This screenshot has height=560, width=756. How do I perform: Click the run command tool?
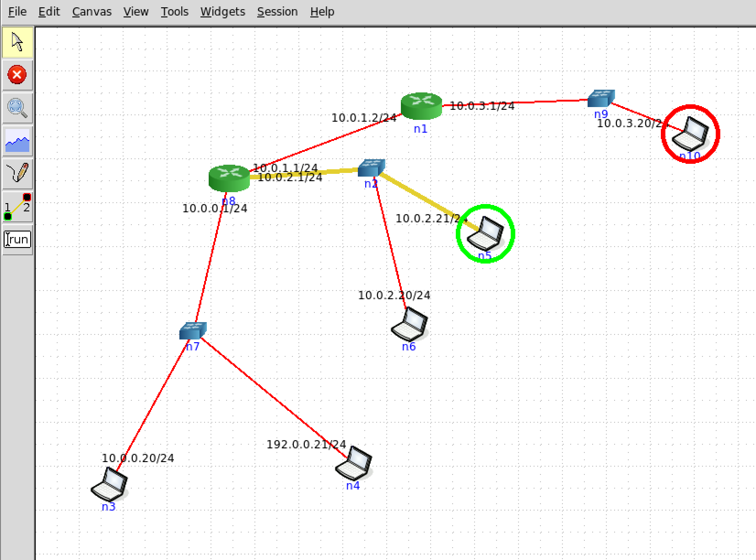17,239
